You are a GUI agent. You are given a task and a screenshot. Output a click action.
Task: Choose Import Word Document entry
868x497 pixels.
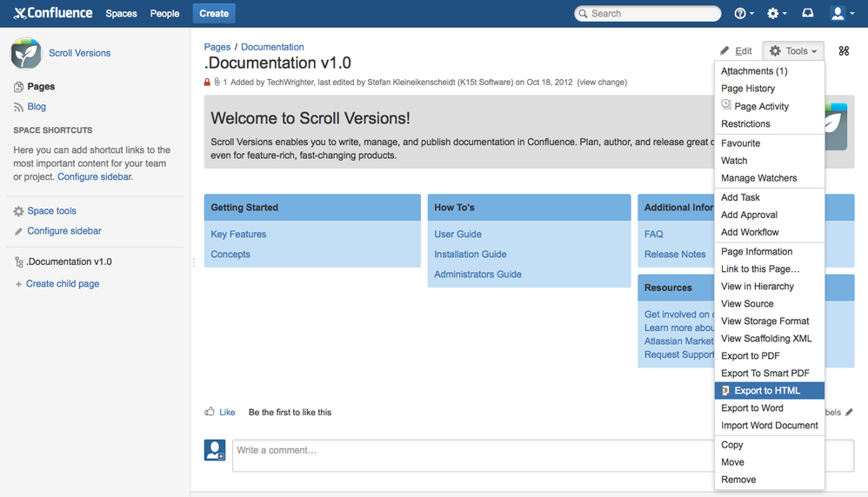[770, 426]
